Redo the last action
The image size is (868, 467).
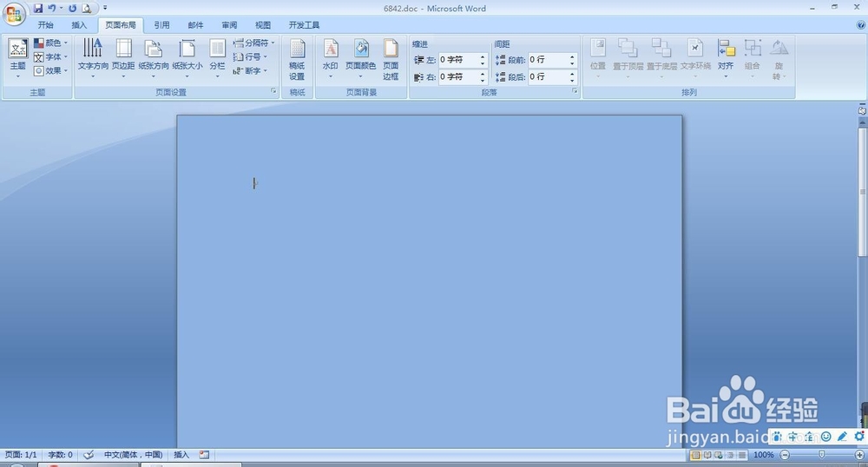point(73,9)
